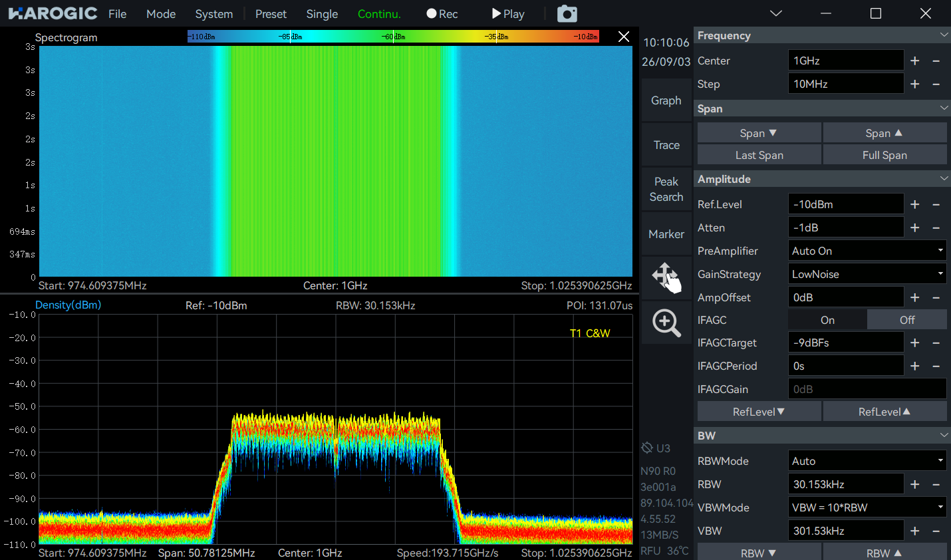Image resolution: width=951 pixels, height=560 pixels.
Task: Switch to Single sweep mode
Action: point(322,14)
